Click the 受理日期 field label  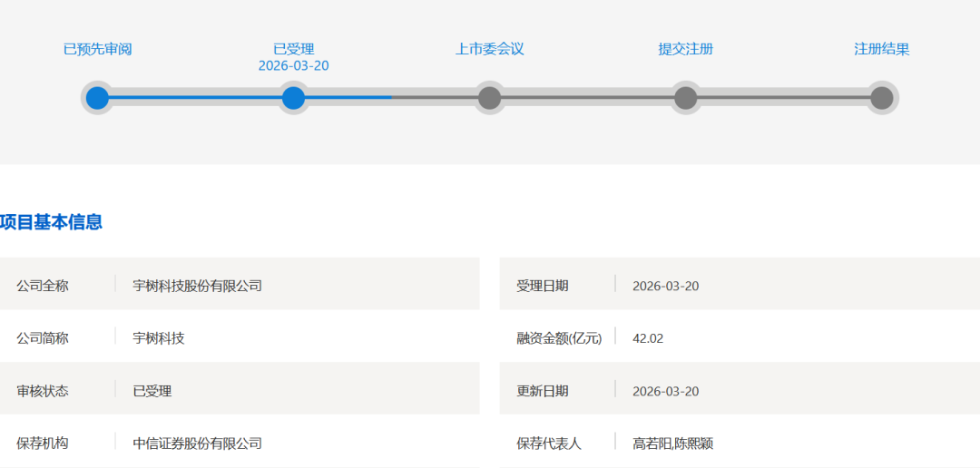(543, 287)
